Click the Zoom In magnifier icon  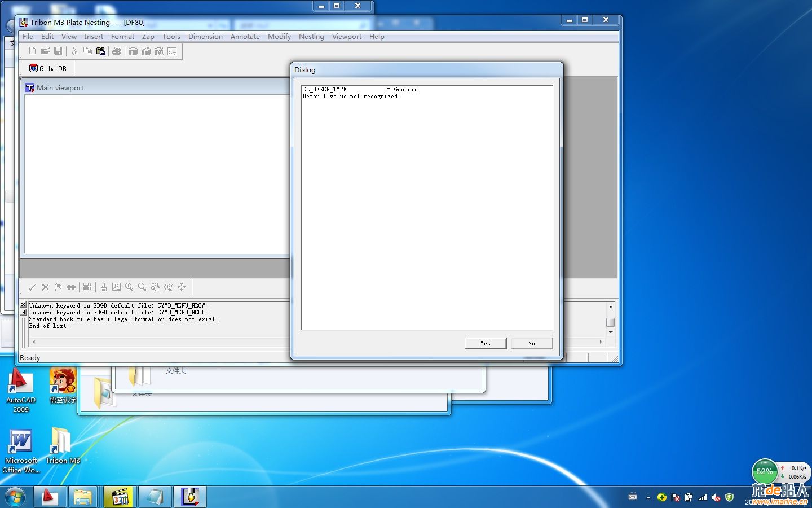pos(129,287)
